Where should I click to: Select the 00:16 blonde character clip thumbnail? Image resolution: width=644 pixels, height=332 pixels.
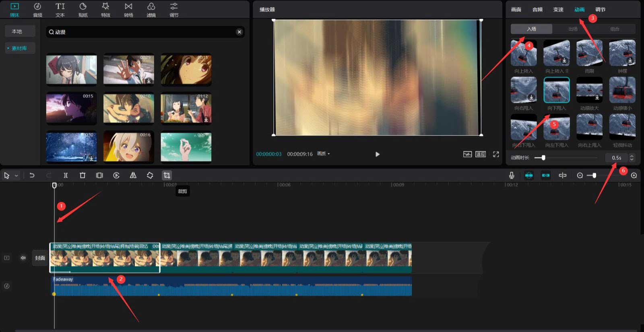[x=129, y=147]
